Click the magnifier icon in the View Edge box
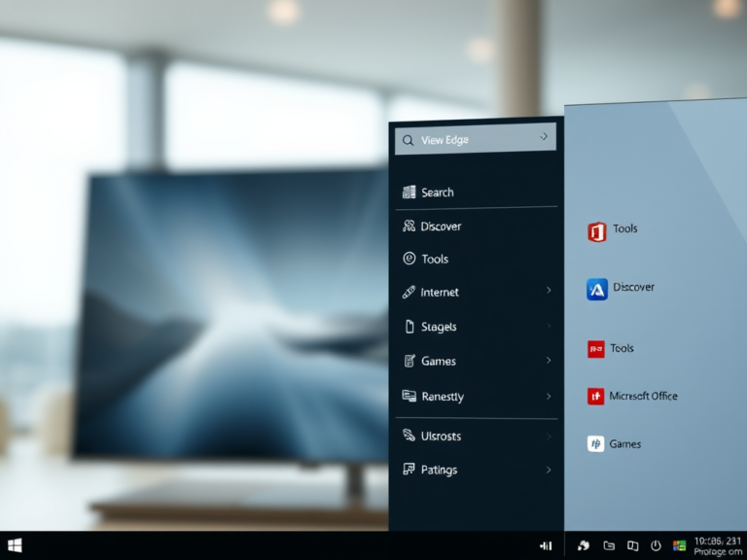This screenshot has width=747, height=560. (x=408, y=140)
